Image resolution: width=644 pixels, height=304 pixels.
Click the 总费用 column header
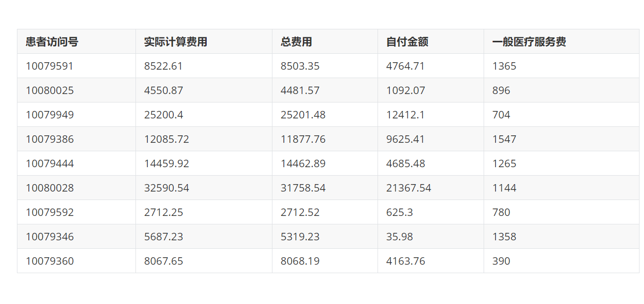pyautogui.click(x=296, y=42)
